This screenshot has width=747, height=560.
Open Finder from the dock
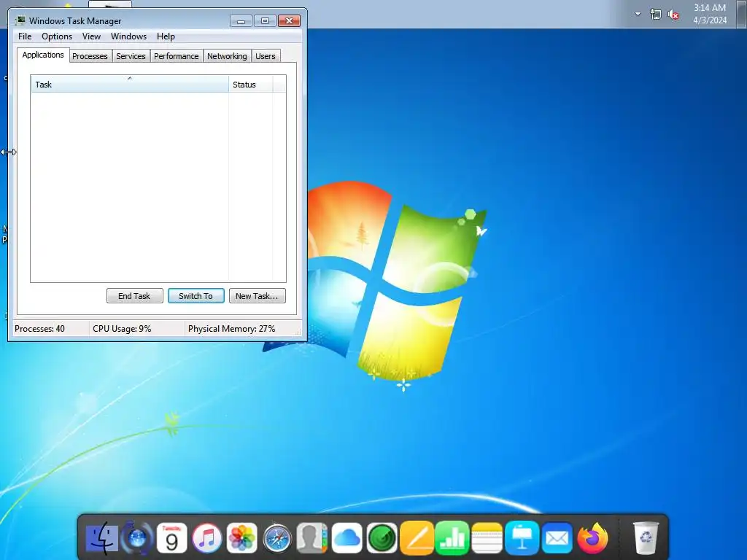[101, 539]
